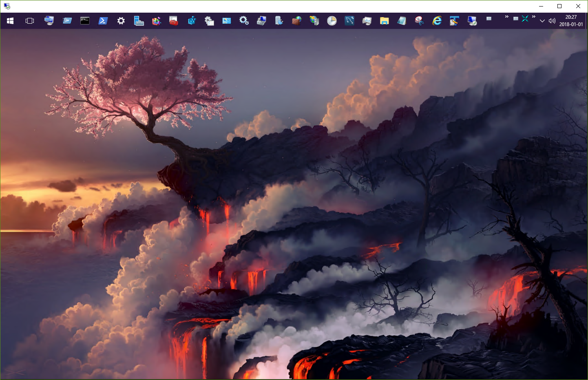The height and width of the screenshot is (380, 588).
Task: Launch the globe-and-server taskbar icon
Action: tap(314, 21)
